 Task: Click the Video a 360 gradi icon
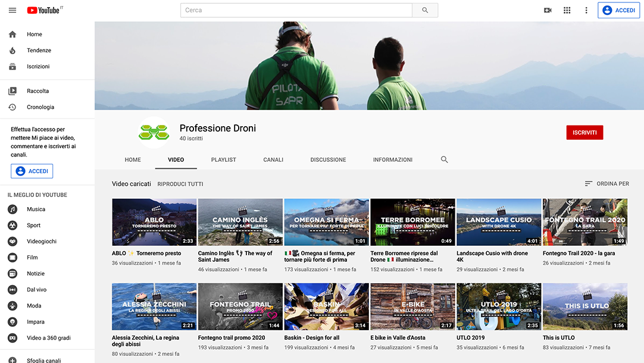click(12, 337)
